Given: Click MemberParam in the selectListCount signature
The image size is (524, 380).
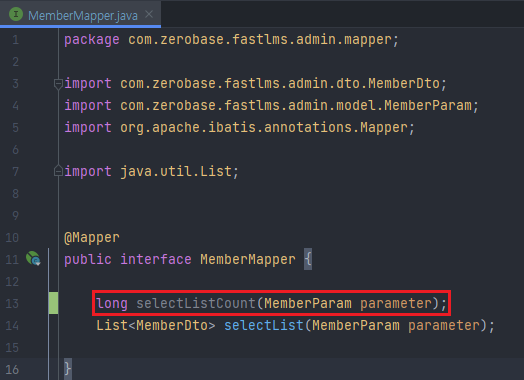Looking at the screenshot, I should 308,303.
